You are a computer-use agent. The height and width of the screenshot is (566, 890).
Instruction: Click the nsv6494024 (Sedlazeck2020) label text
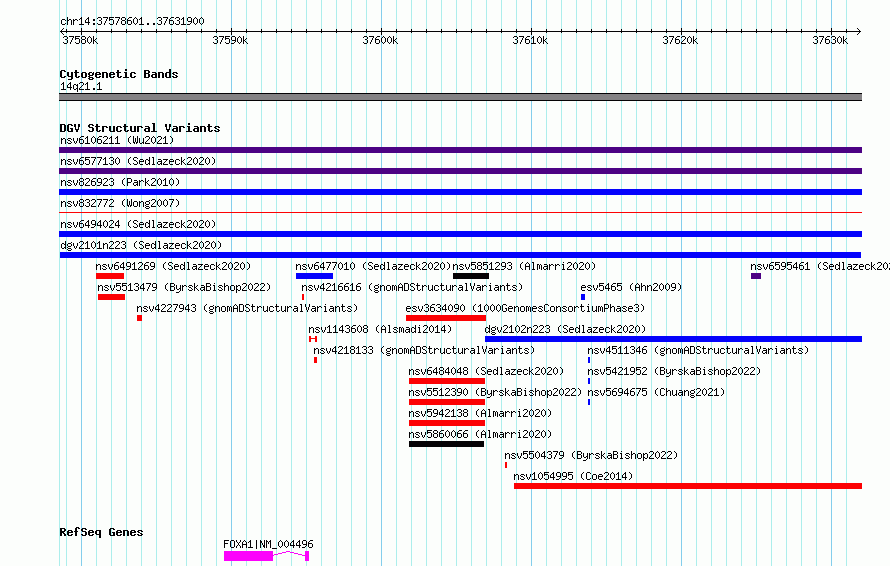click(138, 224)
